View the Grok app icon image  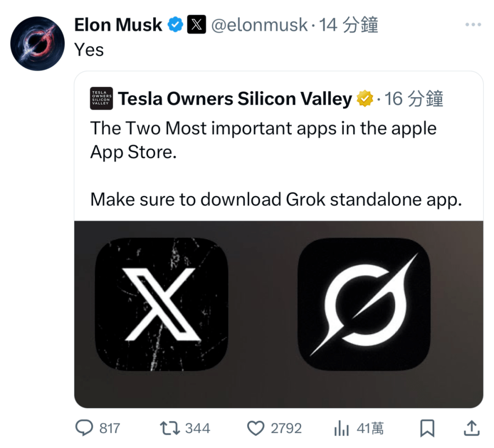[x=364, y=304]
